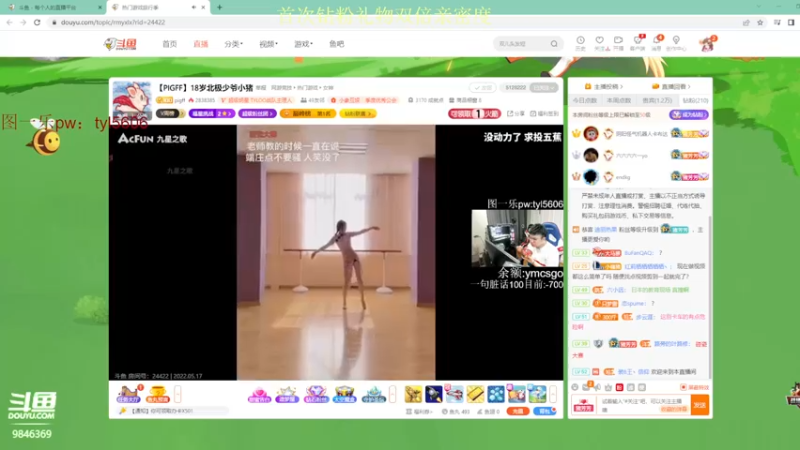This screenshot has width=800, height=450.
Task: Open the 直播回看 replay link
Action: [x=671, y=87]
